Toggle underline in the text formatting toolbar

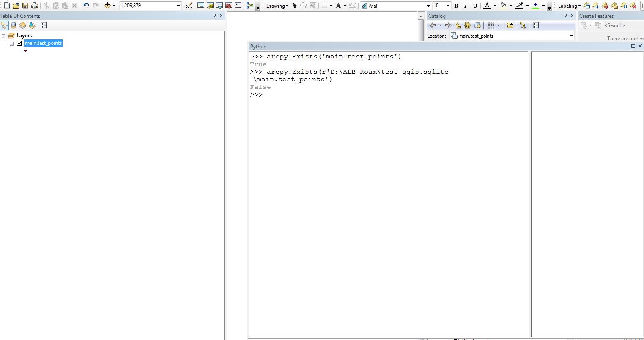pyautogui.click(x=474, y=6)
